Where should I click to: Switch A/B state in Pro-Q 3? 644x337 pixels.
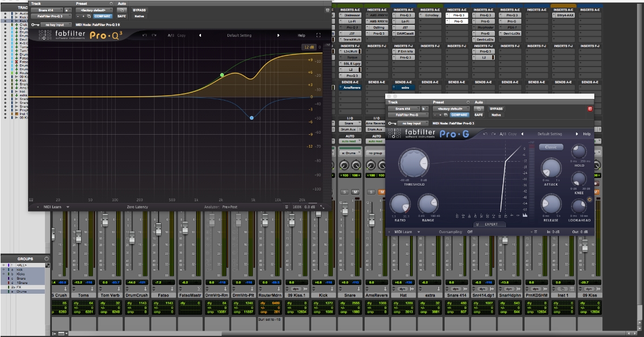point(170,35)
